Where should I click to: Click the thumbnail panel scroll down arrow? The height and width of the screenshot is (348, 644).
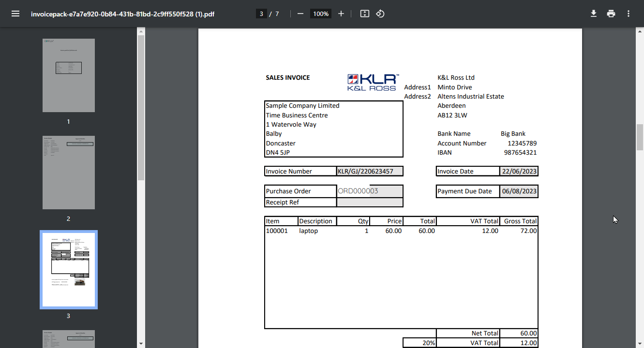click(x=141, y=344)
